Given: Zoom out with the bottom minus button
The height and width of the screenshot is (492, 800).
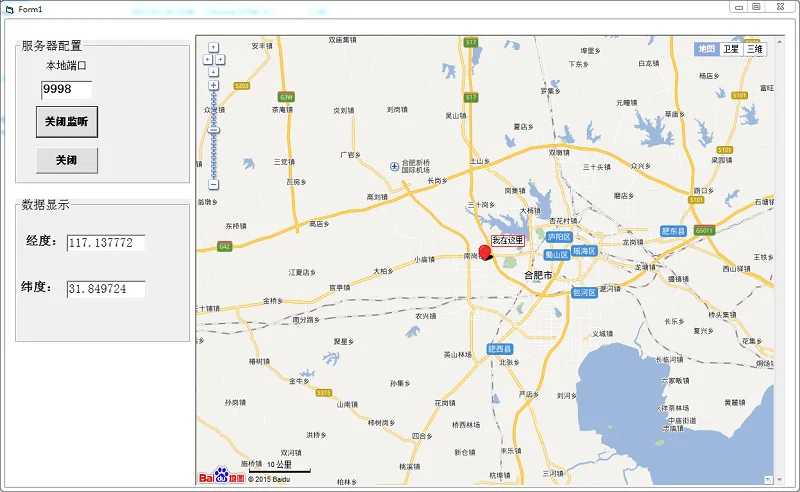Looking at the screenshot, I should pos(214,184).
